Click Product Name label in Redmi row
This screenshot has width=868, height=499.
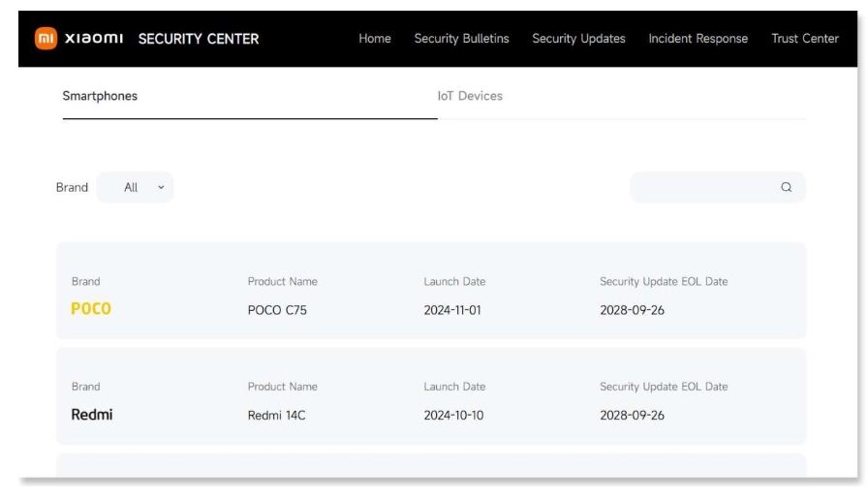point(282,387)
